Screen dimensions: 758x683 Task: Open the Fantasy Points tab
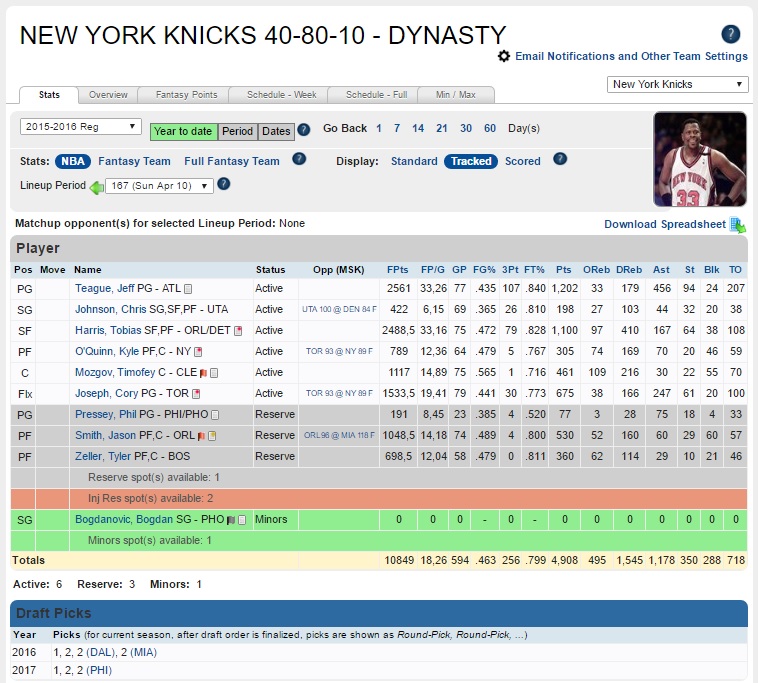click(187, 95)
